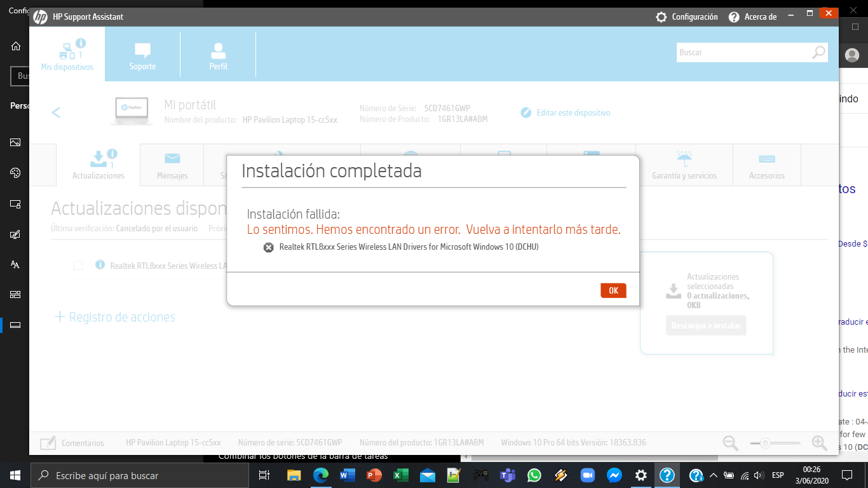The height and width of the screenshot is (488, 868).
Task: Show hidden system tray icons
Action: 714,475
